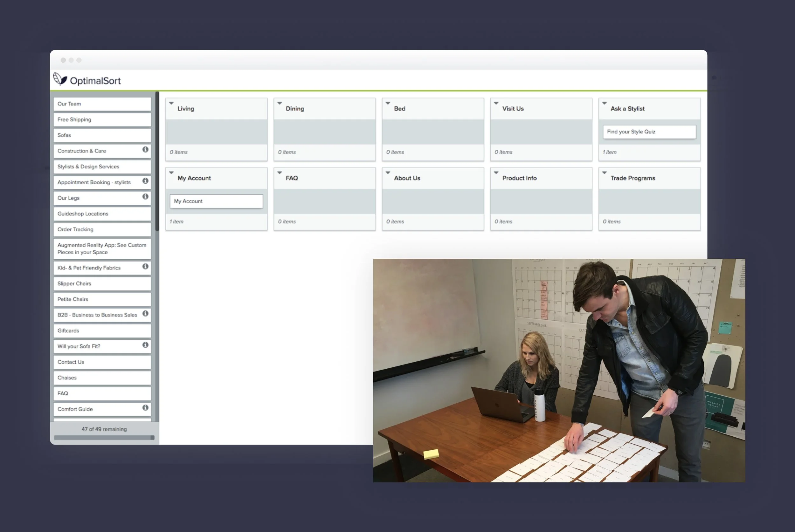Select the Guideshop Locations card

(102, 214)
